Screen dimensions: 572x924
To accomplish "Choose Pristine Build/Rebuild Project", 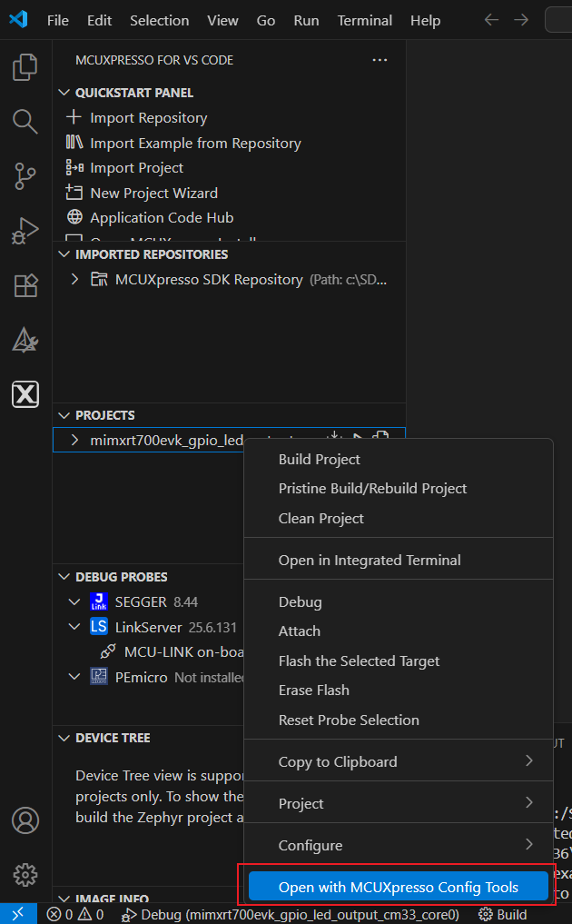I will (x=372, y=488).
